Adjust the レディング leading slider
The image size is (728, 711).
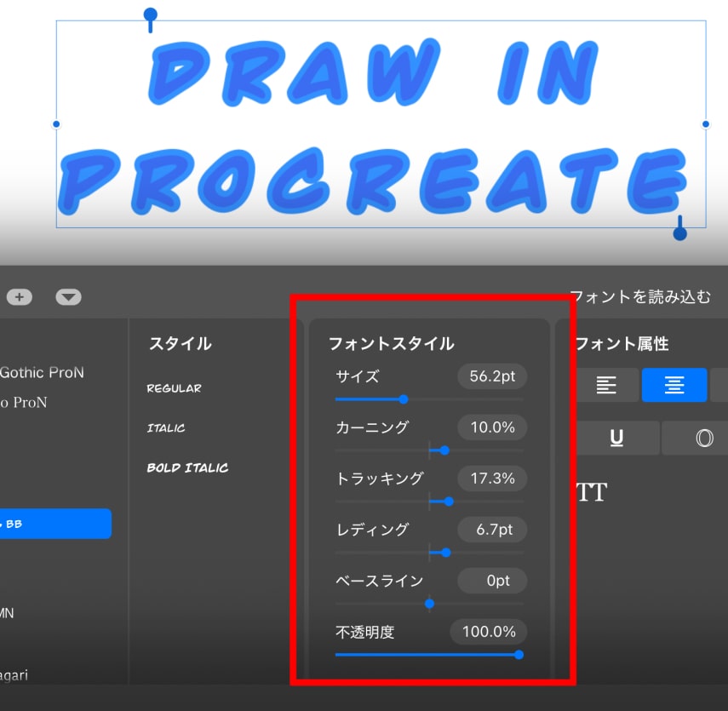tap(446, 553)
